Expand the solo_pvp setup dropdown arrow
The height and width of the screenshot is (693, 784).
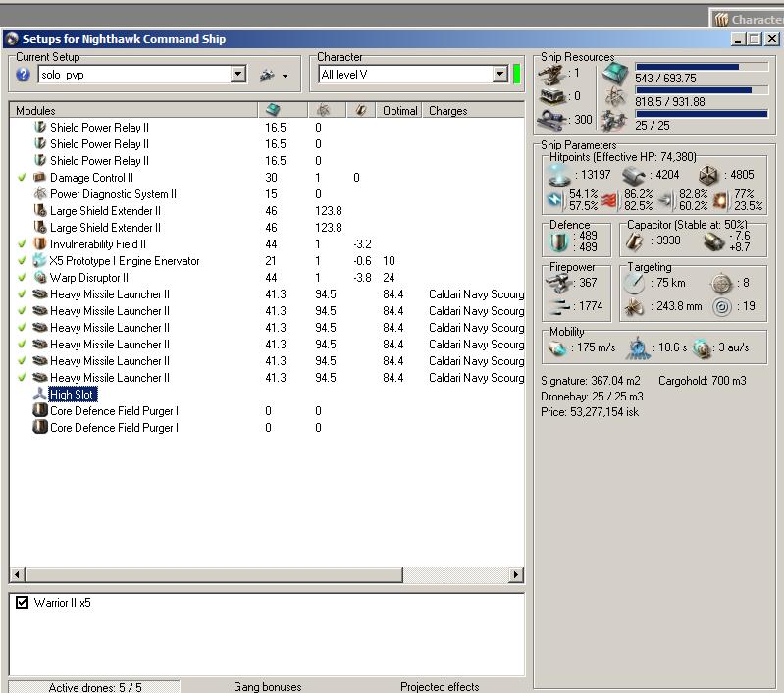pos(238,75)
